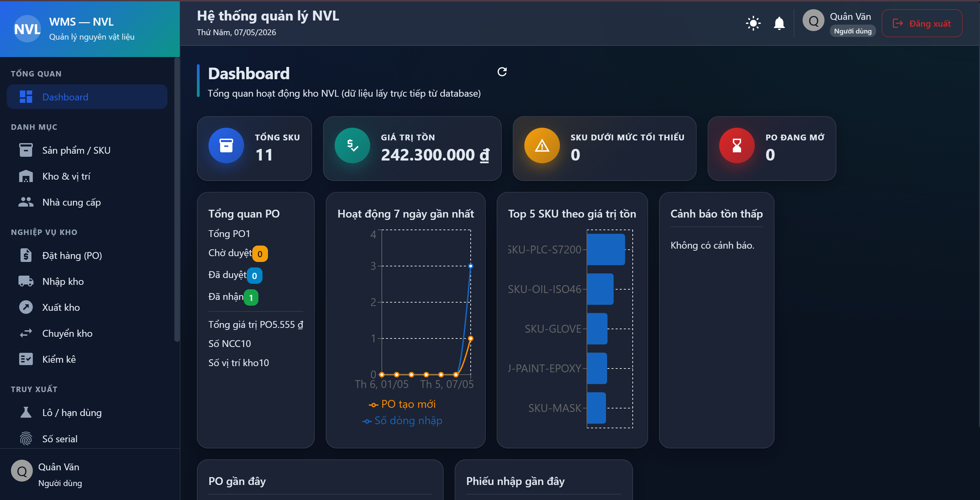Click the Số NCC row

point(256,343)
